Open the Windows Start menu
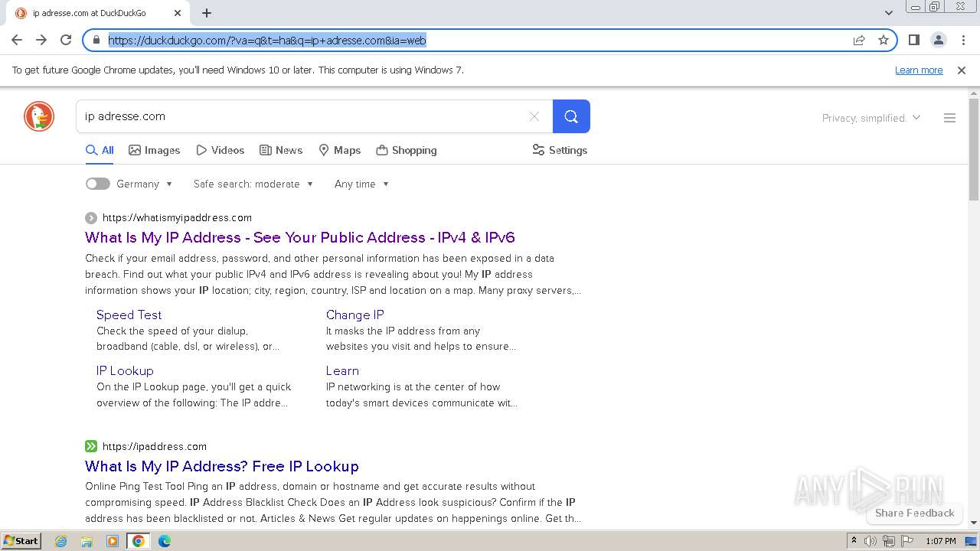Screen dimensions: 980x551 click(x=21, y=541)
